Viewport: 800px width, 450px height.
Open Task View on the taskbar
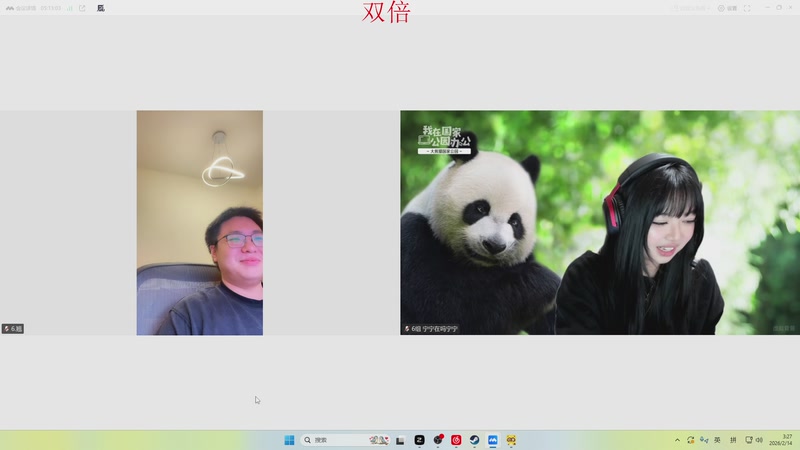(401, 440)
